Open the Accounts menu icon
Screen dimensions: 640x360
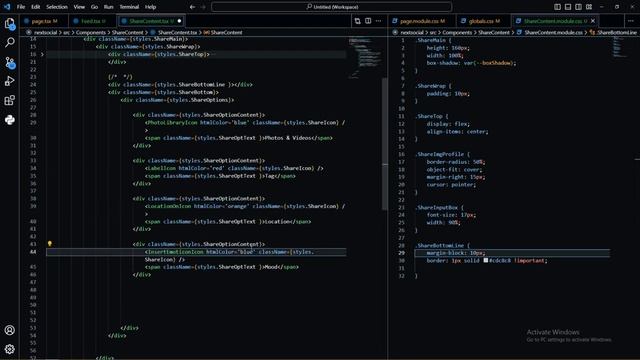[9, 330]
